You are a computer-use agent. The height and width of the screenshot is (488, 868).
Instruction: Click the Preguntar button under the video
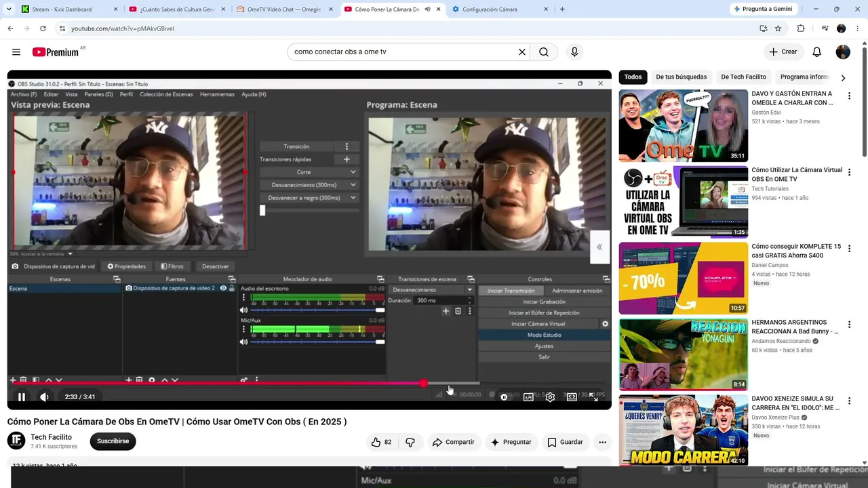[x=511, y=442]
